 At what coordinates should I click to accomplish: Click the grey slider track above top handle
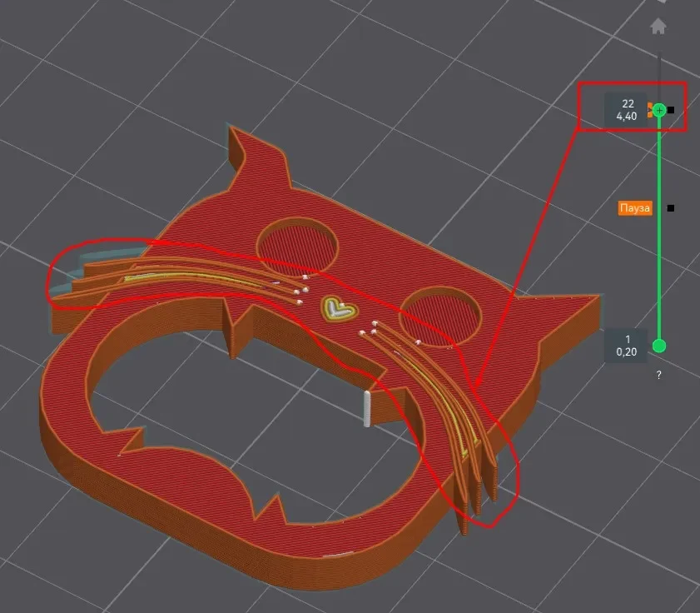pos(660,78)
